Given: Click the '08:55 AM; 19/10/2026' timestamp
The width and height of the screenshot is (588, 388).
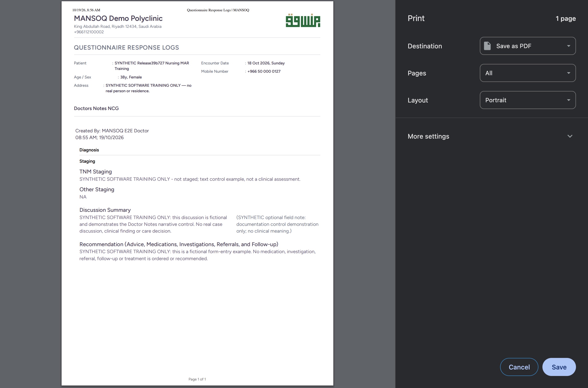Looking at the screenshot, I should (99, 137).
